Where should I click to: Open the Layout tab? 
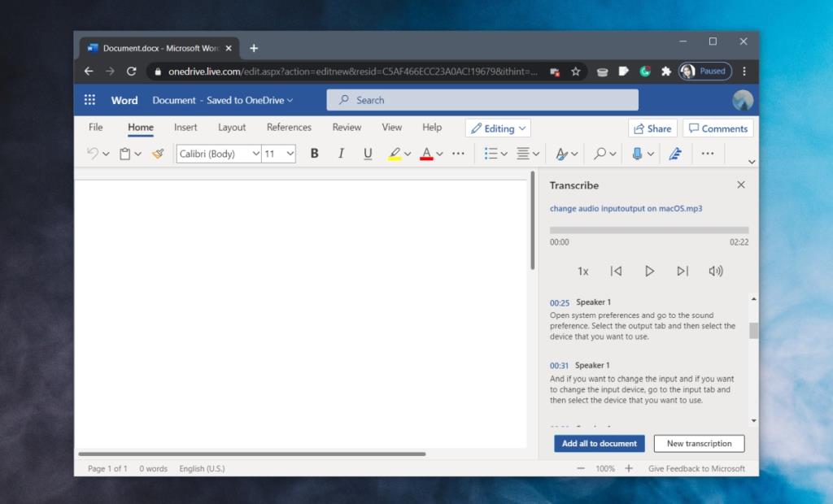232,127
